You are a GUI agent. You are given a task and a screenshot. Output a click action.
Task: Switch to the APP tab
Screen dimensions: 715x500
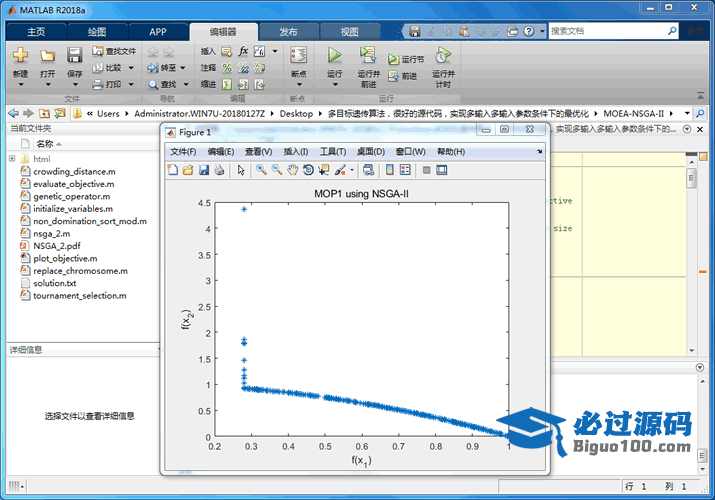[x=158, y=32]
